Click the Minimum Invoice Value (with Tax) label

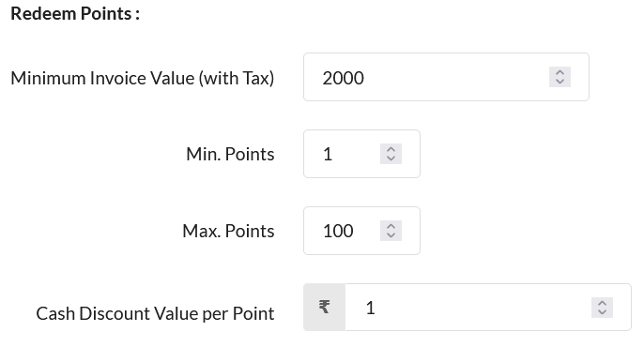(x=142, y=78)
